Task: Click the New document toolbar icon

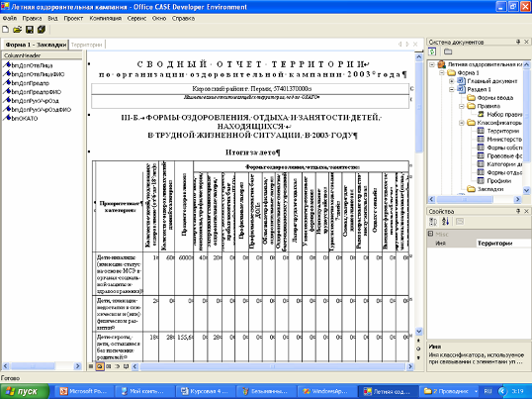Action: (5, 30)
